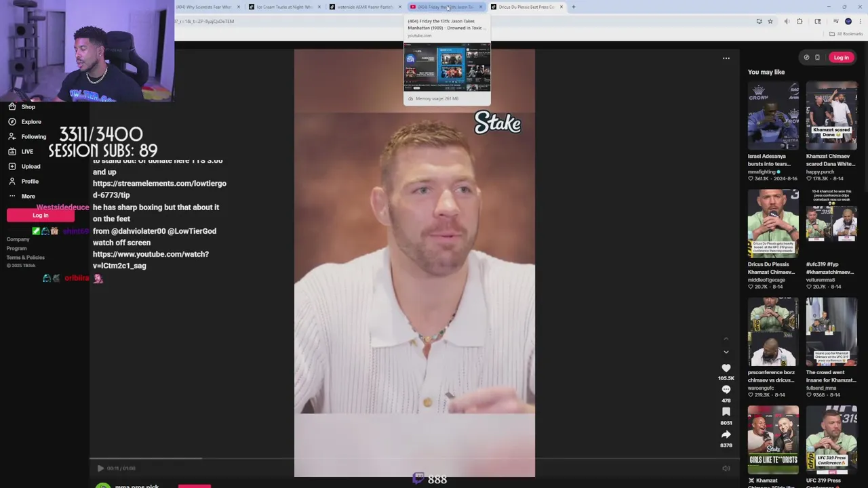Open streamelements tip link in chat
The height and width of the screenshot is (488, 868).
(159, 189)
